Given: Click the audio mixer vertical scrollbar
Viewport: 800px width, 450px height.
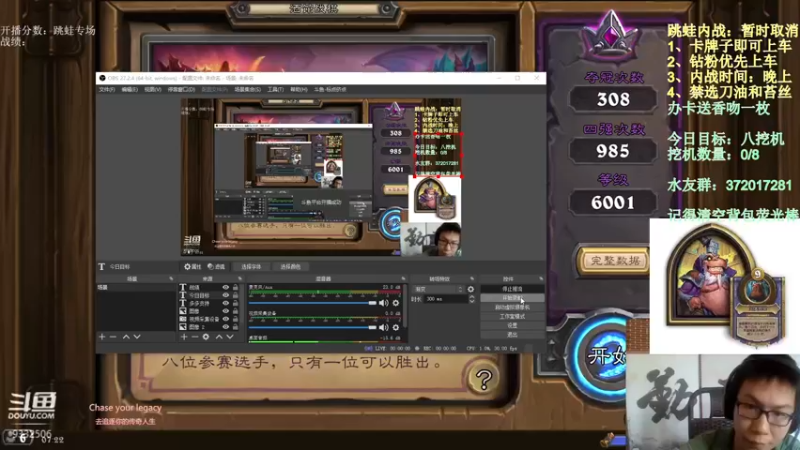Looking at the screenshot, I should (405, 306).
